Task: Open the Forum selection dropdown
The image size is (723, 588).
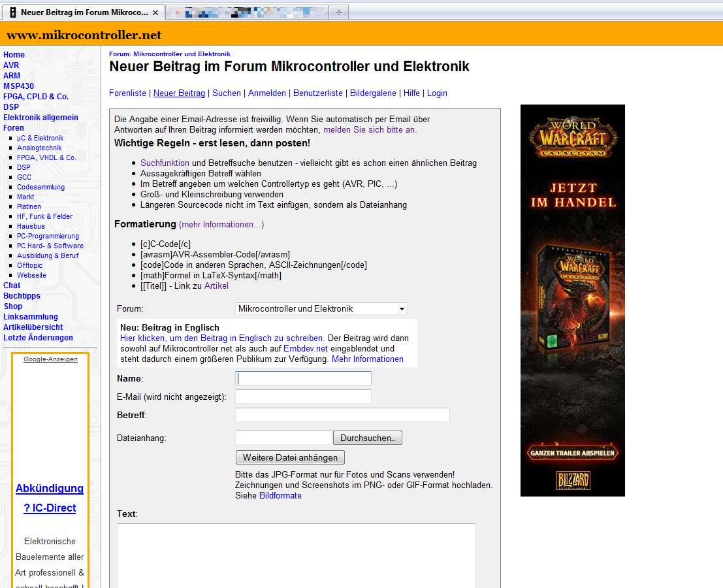Action: pyautogui.click(x=321, y=308)
